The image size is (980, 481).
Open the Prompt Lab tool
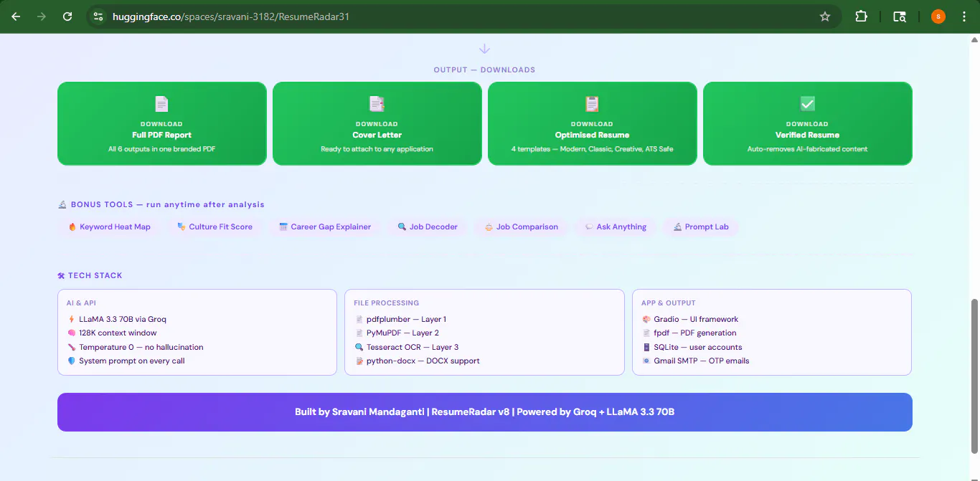[701, 227]
